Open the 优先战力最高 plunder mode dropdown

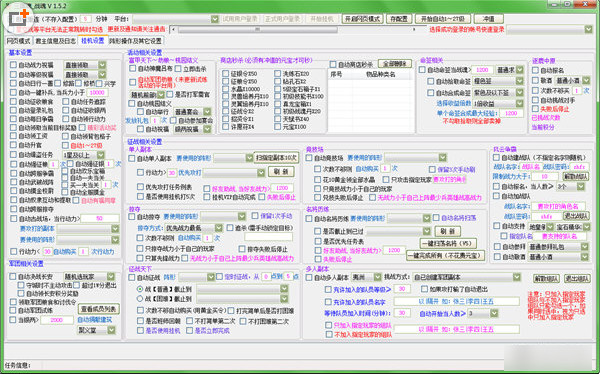[193, 228]
